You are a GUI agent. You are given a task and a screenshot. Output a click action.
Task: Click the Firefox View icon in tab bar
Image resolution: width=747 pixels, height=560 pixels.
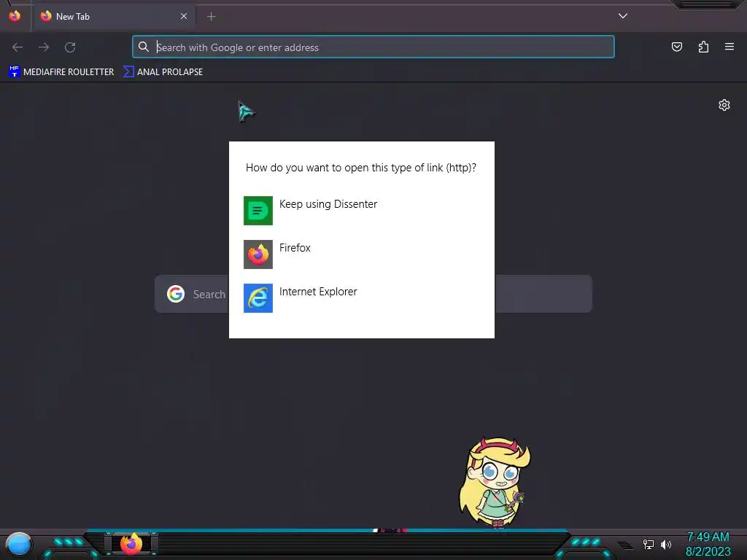point(15,16)
